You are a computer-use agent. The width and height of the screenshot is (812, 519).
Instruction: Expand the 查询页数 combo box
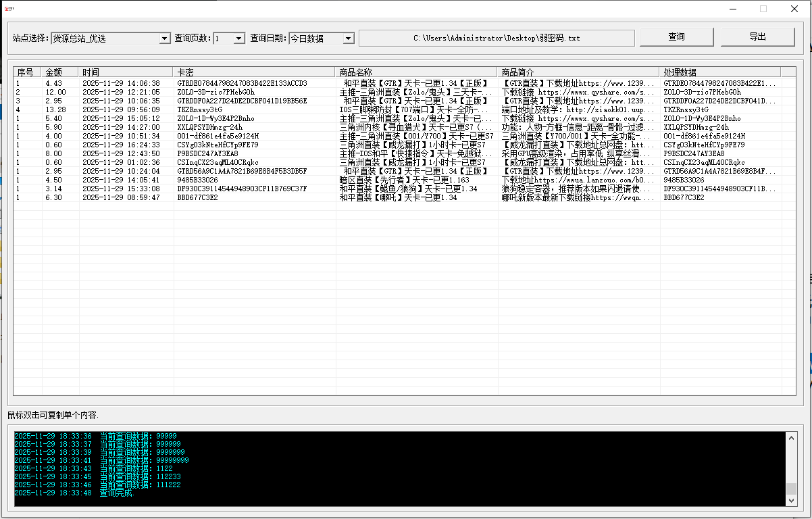coord(238,39)
